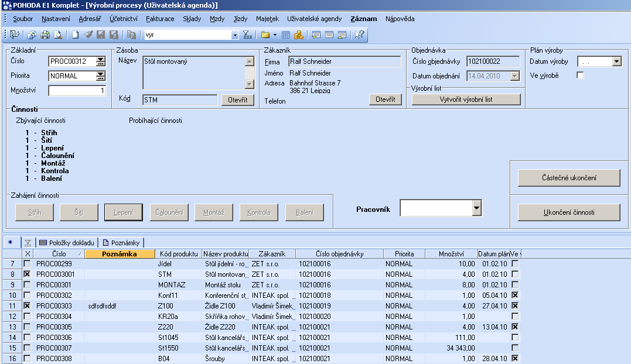Viewport: 631px width, 364px height.
Task: Switch to the Položky dokladu tab
Action: [x=67, y=243]
